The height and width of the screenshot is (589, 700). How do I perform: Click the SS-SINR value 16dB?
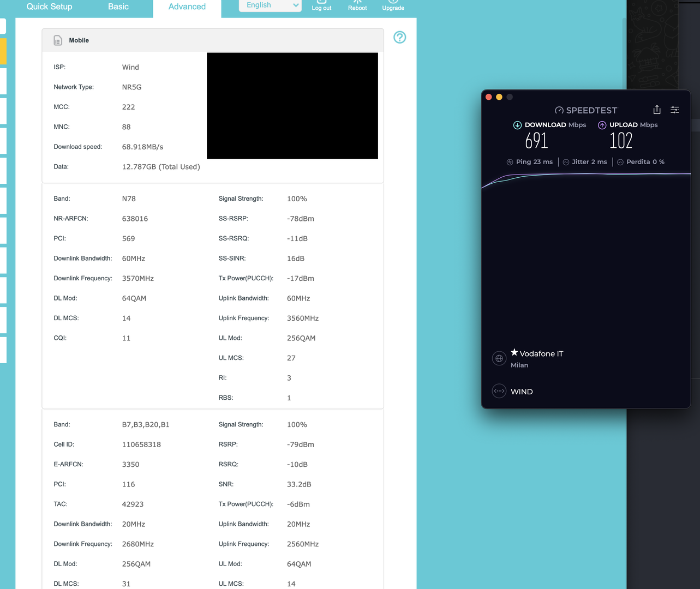pyautogui.click(x=296, y=259)
